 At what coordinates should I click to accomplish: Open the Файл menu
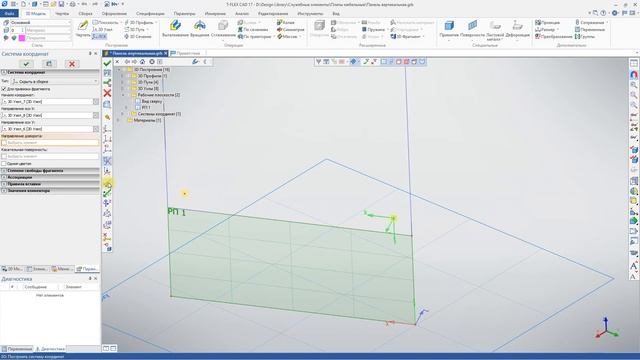[9, 13]
